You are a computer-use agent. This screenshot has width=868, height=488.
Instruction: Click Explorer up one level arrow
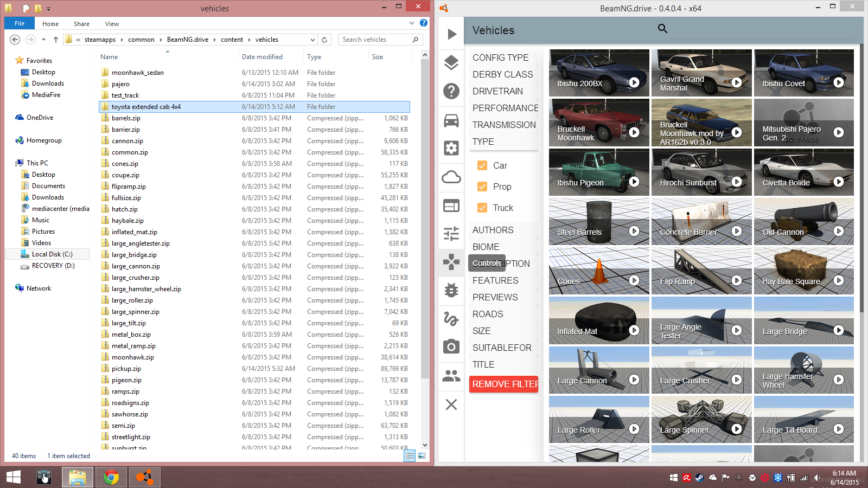pos(56,40)
